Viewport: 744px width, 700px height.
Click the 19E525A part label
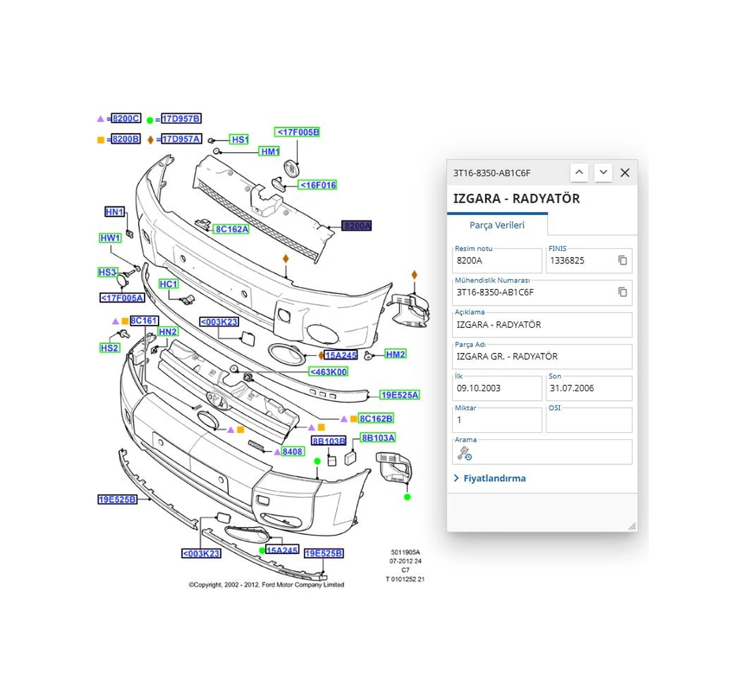pyautogui.click(x=399, y=395)
